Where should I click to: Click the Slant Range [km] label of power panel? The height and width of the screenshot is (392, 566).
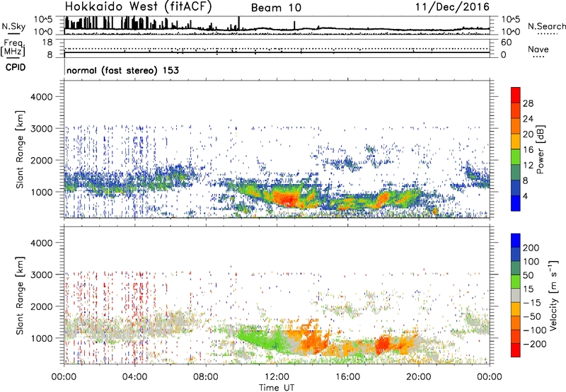tap(20, 149)
